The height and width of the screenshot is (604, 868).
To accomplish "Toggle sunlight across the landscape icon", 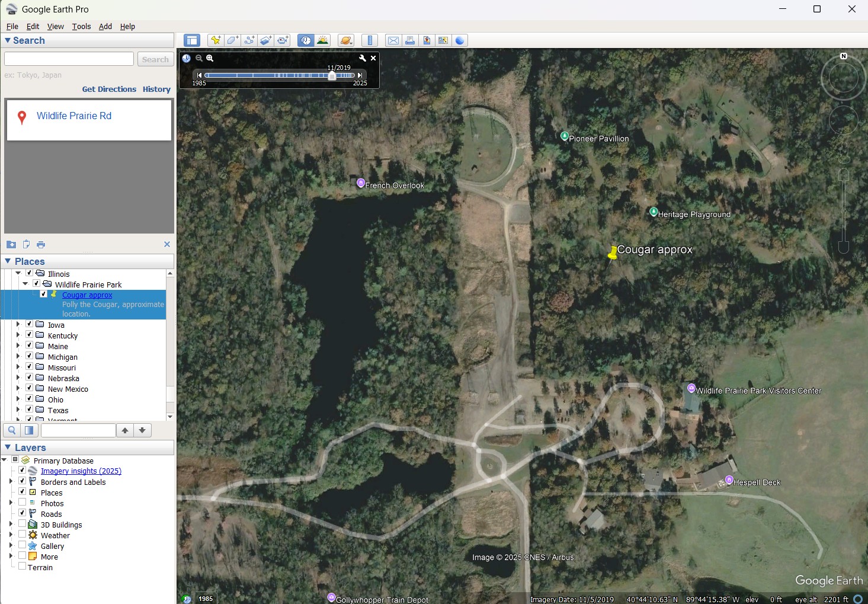I will pyautogui.click(x=323, y=40).
